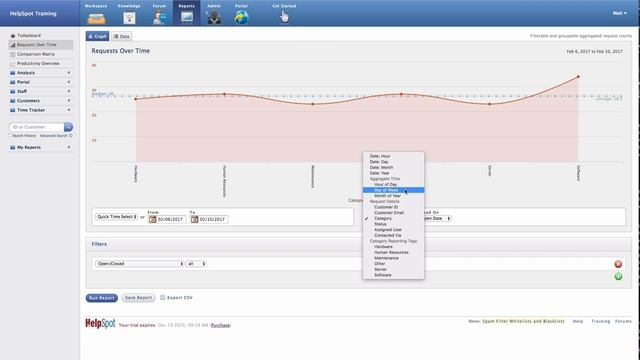Click the Export CSV link
Image resolution: width=640 pixels, height=360 pixels.
180,298
